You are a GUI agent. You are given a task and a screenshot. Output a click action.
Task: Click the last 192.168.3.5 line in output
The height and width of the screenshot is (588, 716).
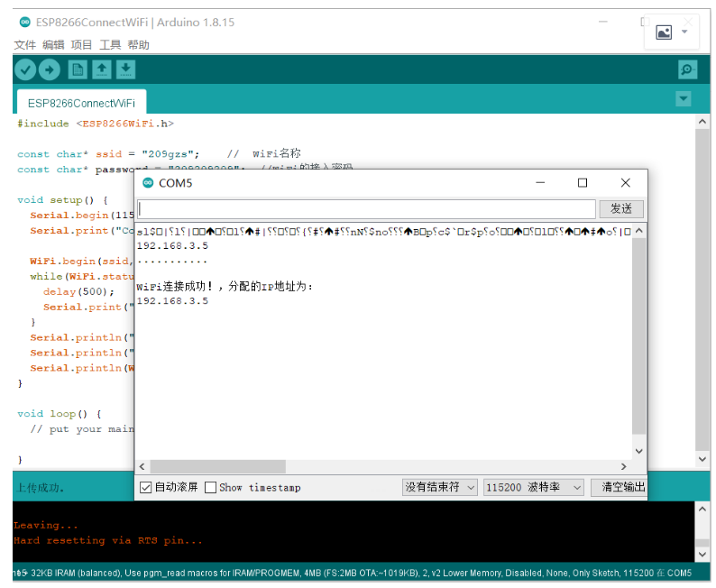tap(172, 301)
